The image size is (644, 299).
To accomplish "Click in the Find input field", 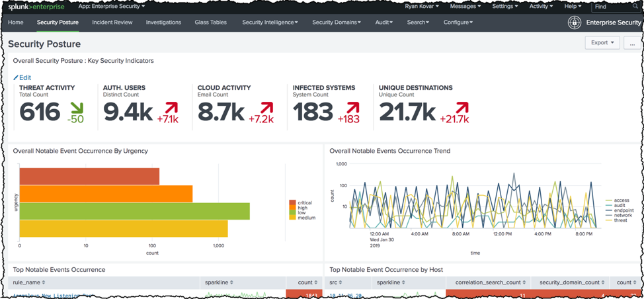I will pyautogui.click(x=614, y=7).
